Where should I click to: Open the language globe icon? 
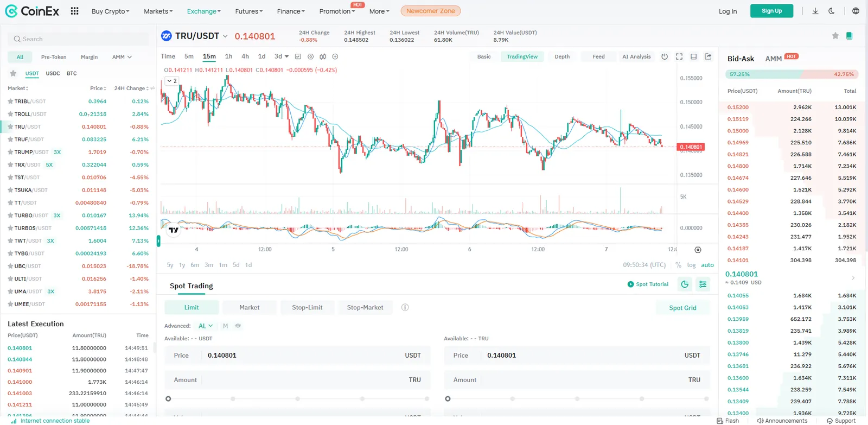click(856, 11)
